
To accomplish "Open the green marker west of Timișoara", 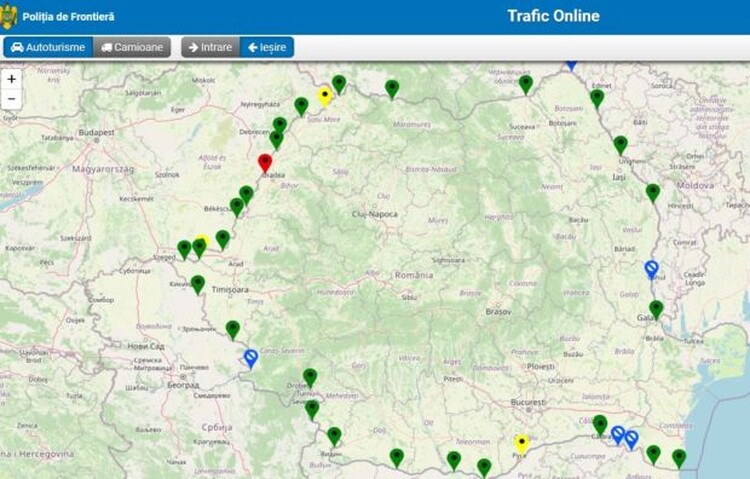I will tap(198, 284).
